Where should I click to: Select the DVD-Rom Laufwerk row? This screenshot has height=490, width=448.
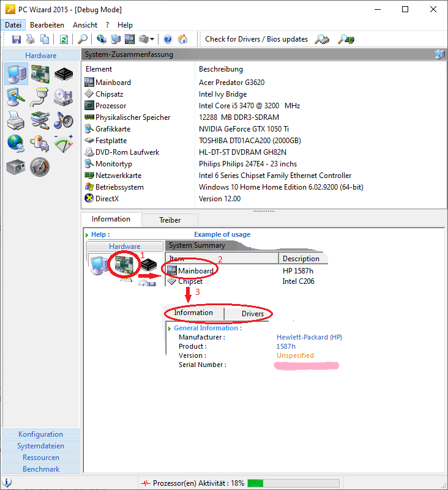264,152
